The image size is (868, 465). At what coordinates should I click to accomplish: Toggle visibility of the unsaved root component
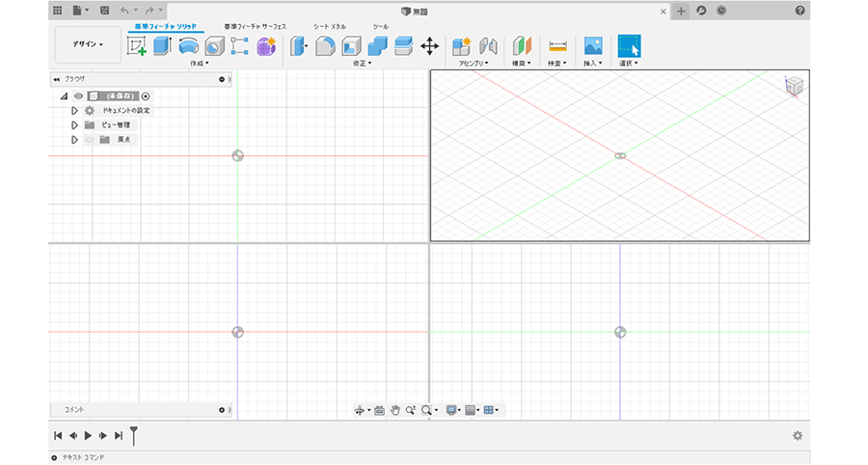tap(79, 96)
